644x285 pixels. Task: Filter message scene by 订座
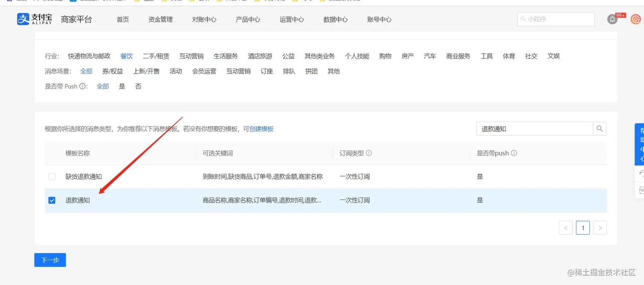(267, 71)
